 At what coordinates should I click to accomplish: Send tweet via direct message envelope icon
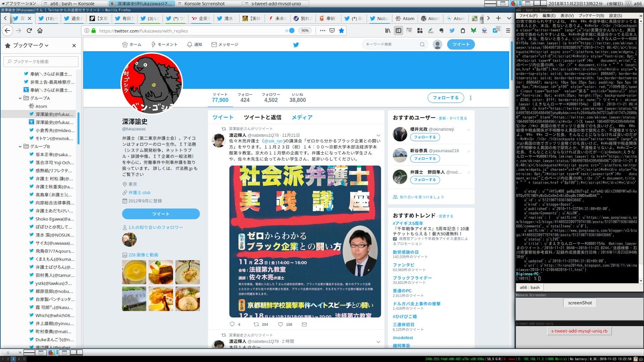tap(304, 324)
